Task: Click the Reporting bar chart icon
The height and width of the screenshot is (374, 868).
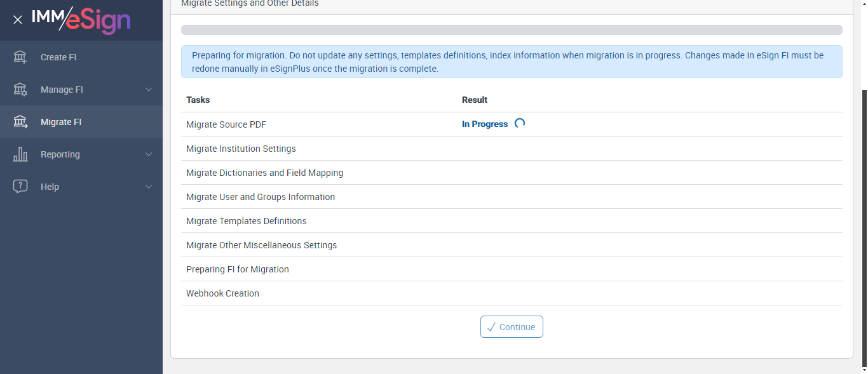Action: pos(20,154)
